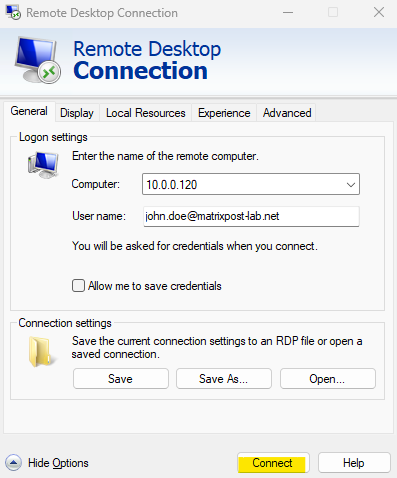Image resolution: width=397 pixels, height=478 pixels.
Task: Open Help for Remote Desktop
Action: click(354, 463)
